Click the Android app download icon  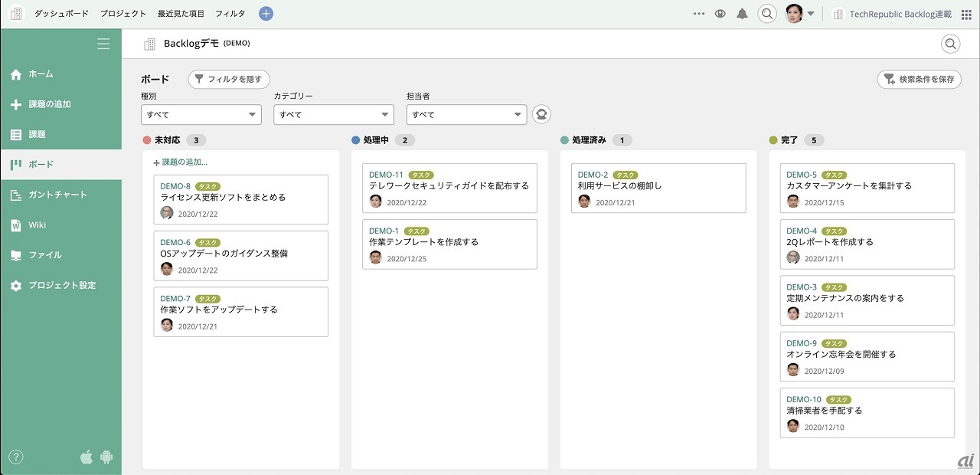pyautogui.click(x=106, y=457)
